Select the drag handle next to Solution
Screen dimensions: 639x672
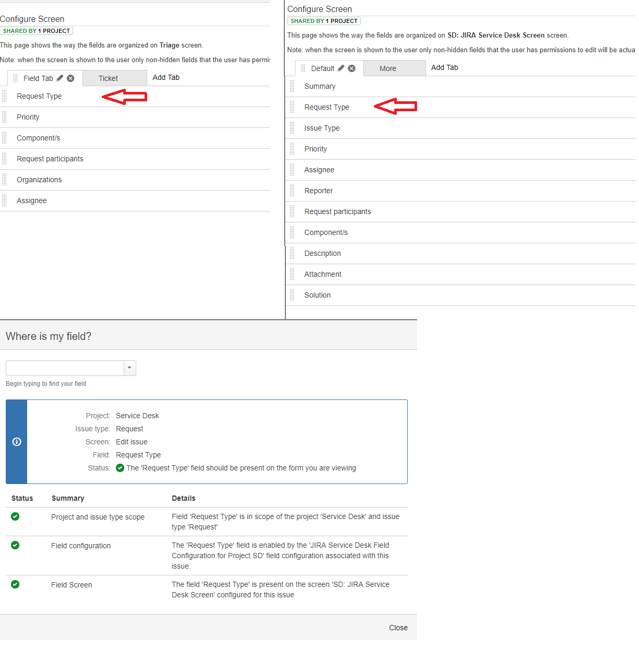tap(292, 295)
